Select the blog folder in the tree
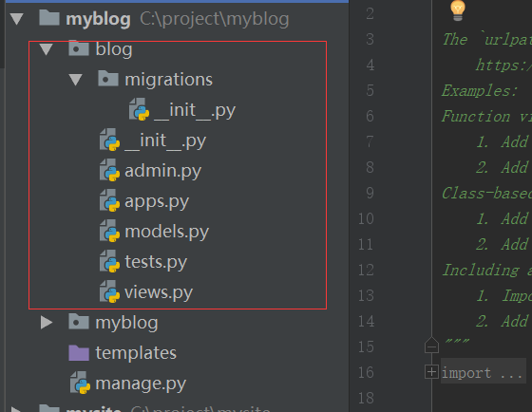The image size is (532, 412). pos(114,49)
